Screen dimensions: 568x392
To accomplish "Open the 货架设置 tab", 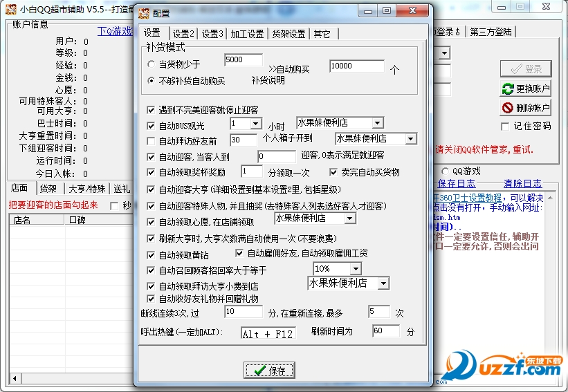I will tap(288, 34).
